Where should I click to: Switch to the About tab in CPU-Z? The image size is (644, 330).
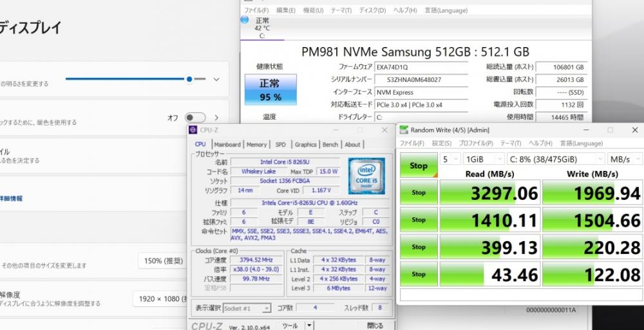(x=352, y=144)
